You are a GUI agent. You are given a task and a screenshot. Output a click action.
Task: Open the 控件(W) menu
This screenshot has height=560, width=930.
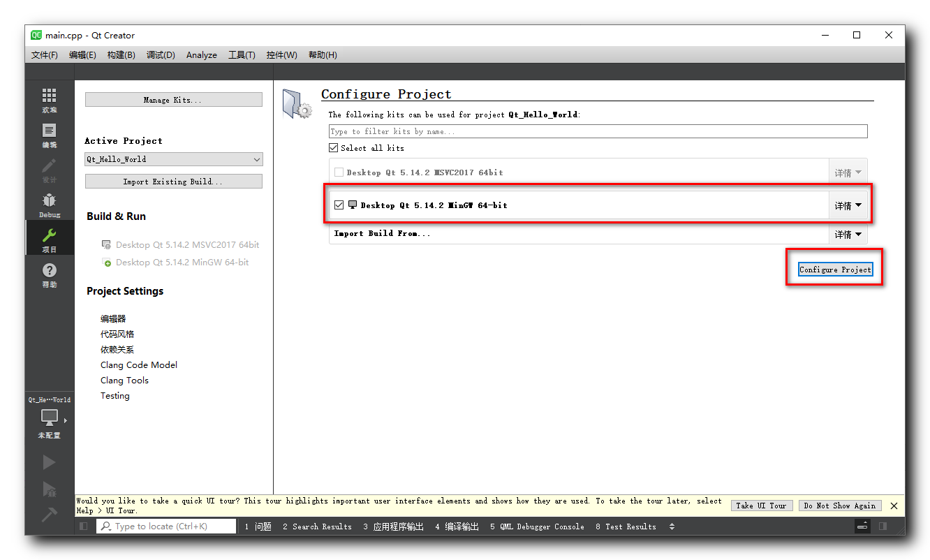point(281,55)
